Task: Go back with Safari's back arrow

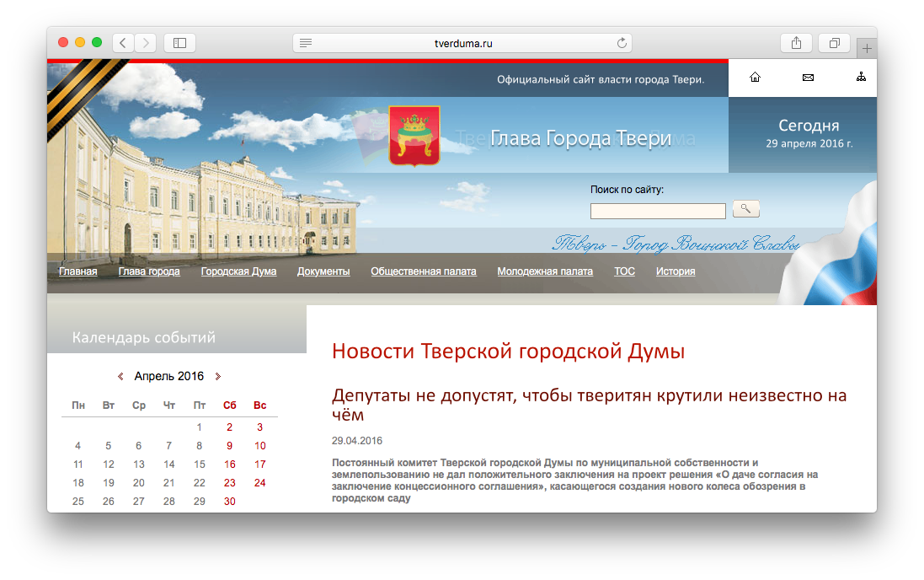Action: pos(123,43)
